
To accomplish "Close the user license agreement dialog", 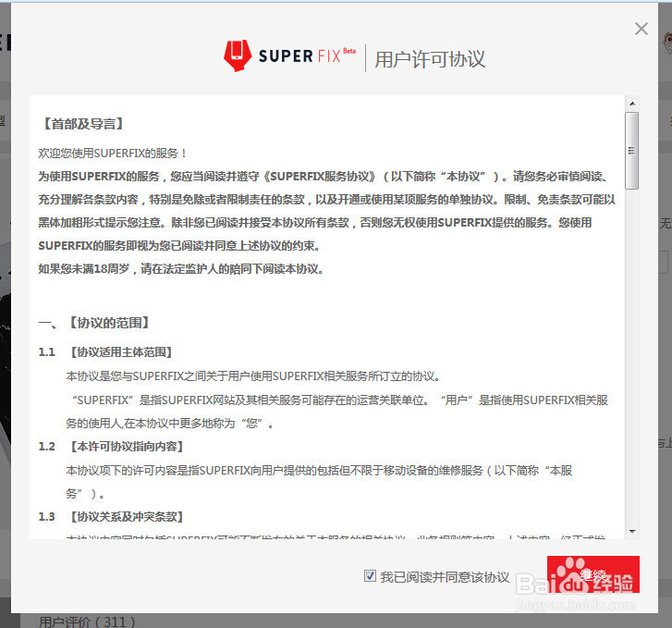I will pos(641,30).
